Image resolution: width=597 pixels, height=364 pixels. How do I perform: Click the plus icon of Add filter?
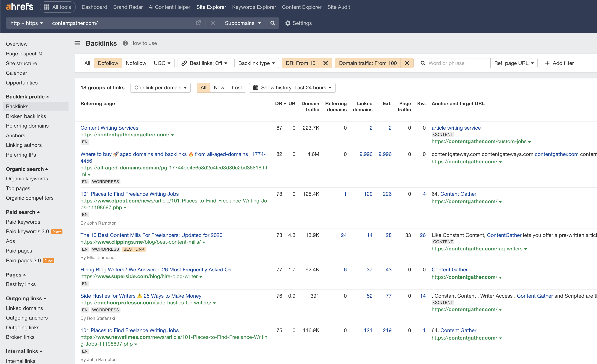pos(547,63)
